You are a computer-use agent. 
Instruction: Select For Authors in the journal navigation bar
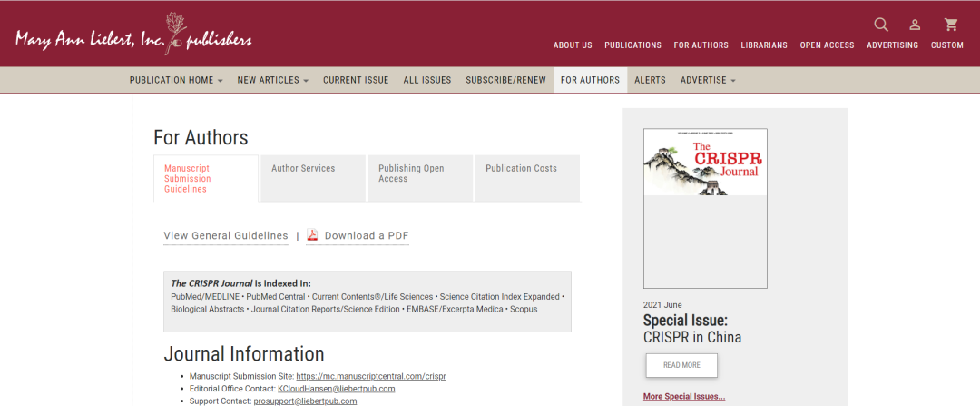(590, 80)
